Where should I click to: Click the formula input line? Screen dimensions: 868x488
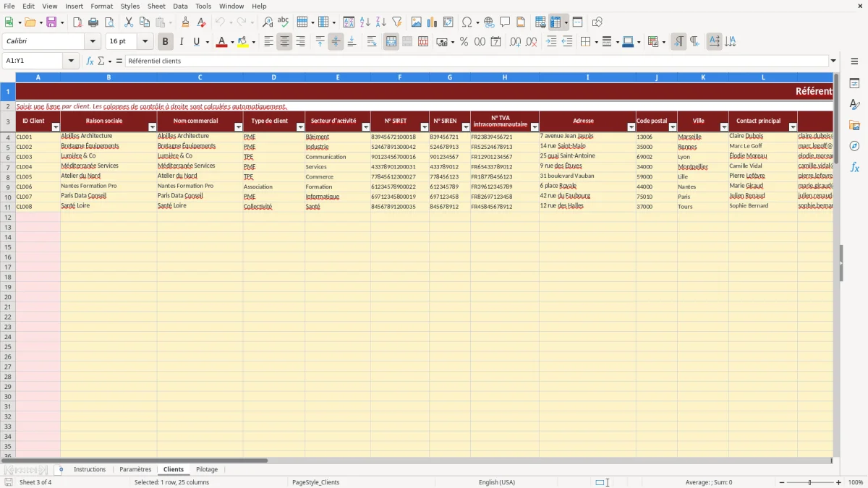pyautogui.click(x=477, y=61)
